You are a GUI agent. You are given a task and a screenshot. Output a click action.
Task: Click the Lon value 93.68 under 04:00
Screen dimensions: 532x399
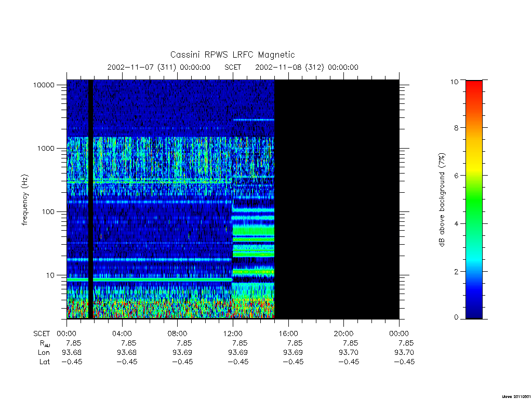pyautogui.click(x=127, y=353)
